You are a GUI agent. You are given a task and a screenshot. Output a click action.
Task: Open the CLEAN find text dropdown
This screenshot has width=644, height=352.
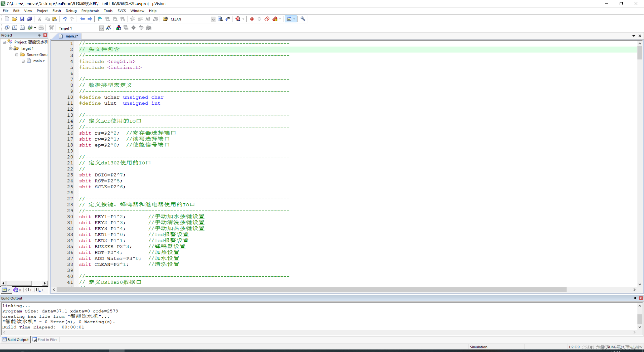click(x=213, y=19)
